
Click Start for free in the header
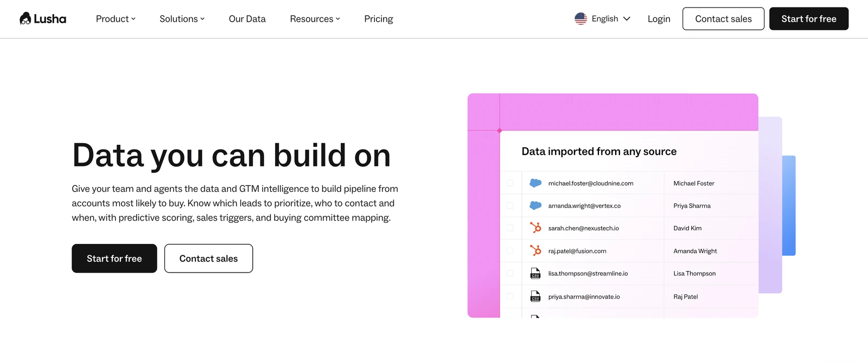tap(809, 19)
